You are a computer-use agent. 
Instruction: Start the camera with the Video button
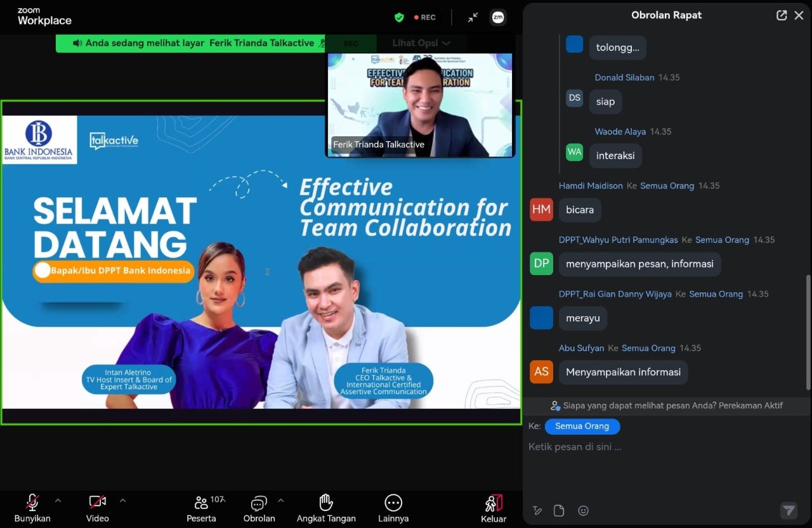(x=97, y=508)
